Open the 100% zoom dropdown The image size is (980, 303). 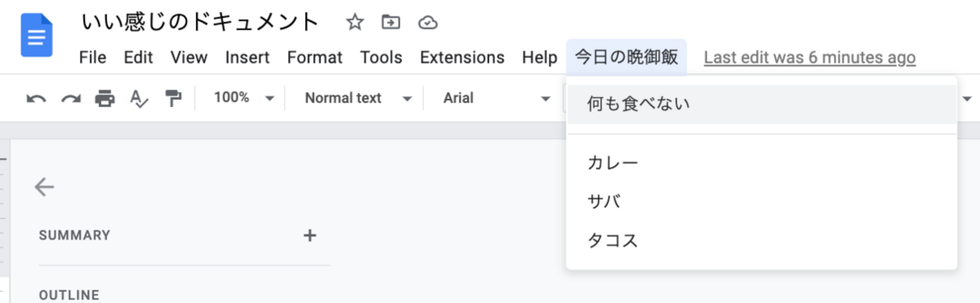click(243, 98)
